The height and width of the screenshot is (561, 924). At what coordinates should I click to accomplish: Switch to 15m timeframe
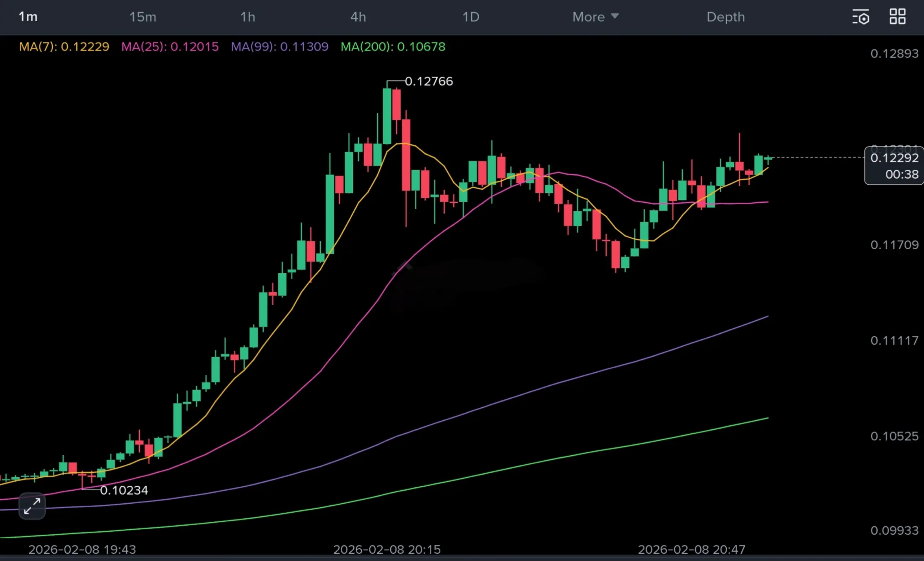coord(143,17)
